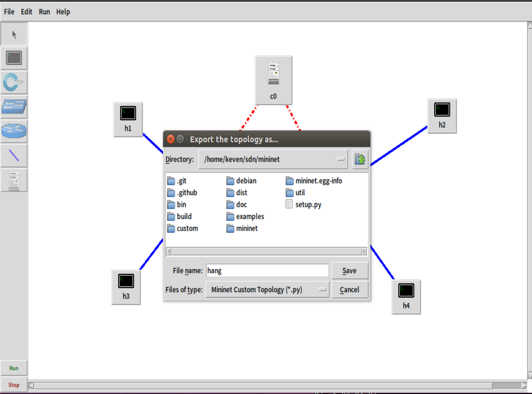This screenshot has width=532, height=394.
Task: Select the .github folder
Action: (182, 192)
